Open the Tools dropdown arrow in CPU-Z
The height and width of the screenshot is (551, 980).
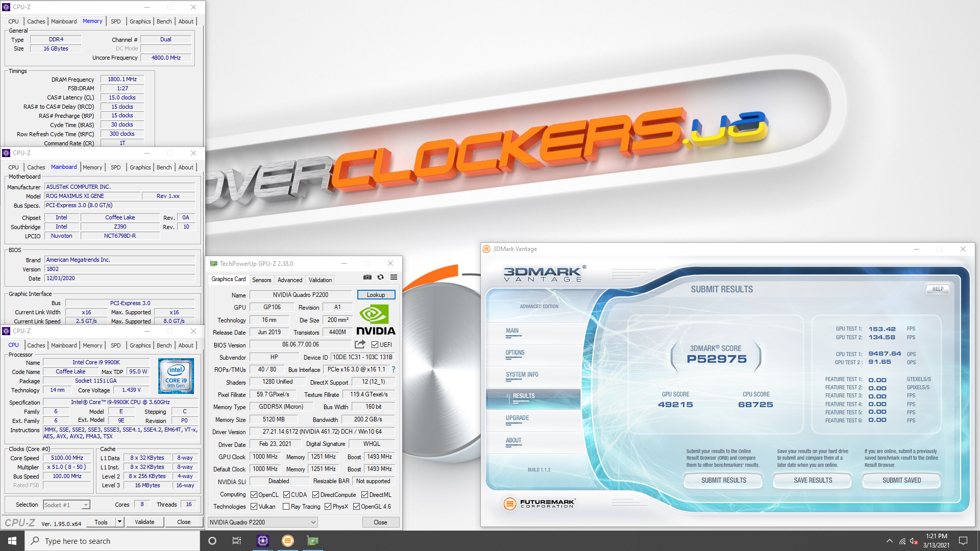[119, 522]
